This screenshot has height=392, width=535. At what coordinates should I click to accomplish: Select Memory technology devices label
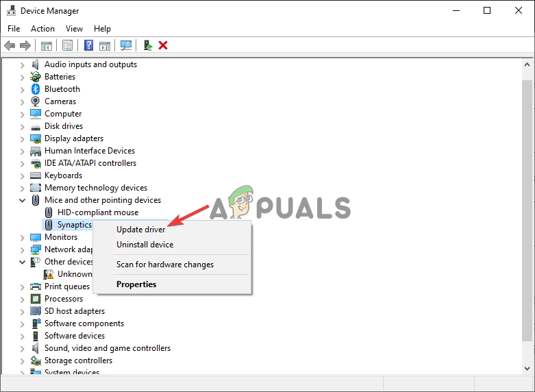click(96, 188)
